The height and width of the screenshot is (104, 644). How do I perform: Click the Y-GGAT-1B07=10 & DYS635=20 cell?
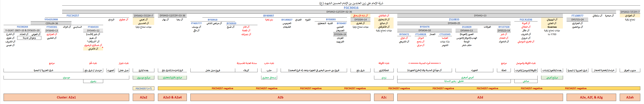(x=22, y=30)
